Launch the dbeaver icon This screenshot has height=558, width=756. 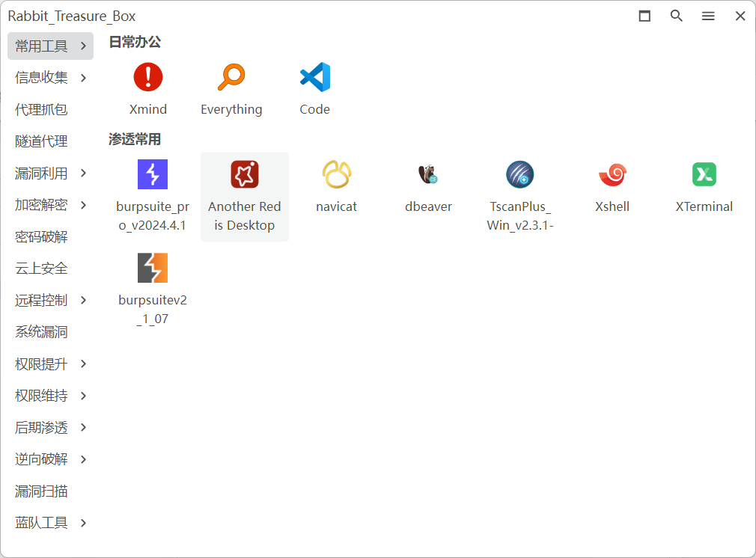pos(428,175)
